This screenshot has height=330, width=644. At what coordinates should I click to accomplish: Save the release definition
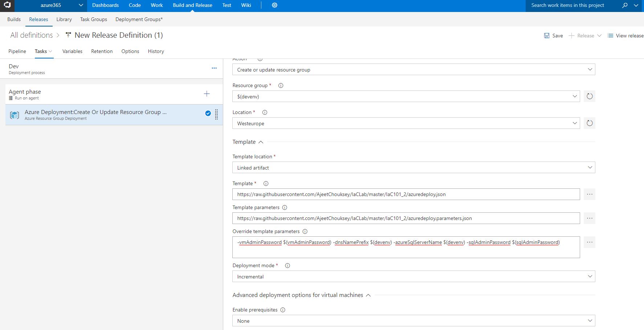click(x=554, y=36)
